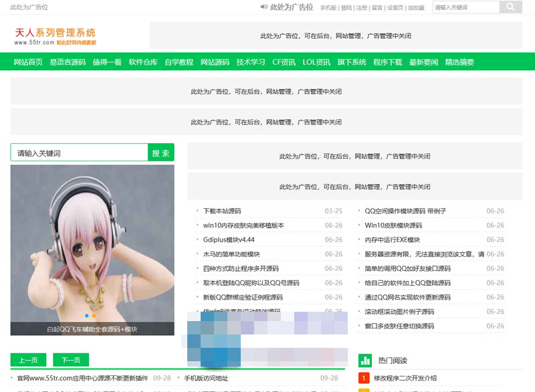
Task: Open the 软件仓库 menu item
Action: pyautogui.click(x=143, y=62)
